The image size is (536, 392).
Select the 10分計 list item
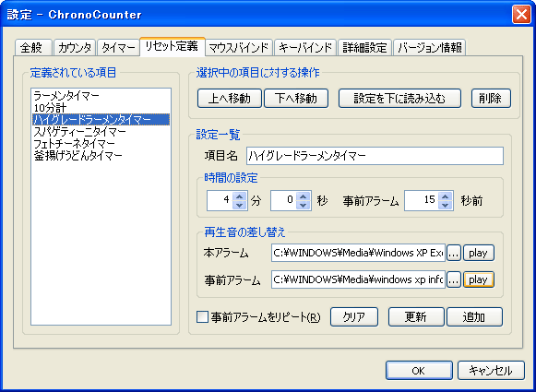(x=101, y=108)
